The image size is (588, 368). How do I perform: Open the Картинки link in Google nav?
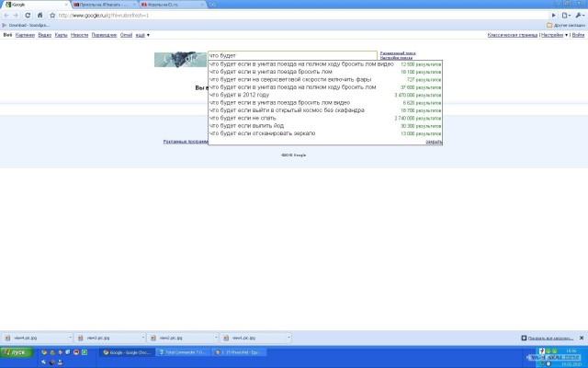coord(25,35)
